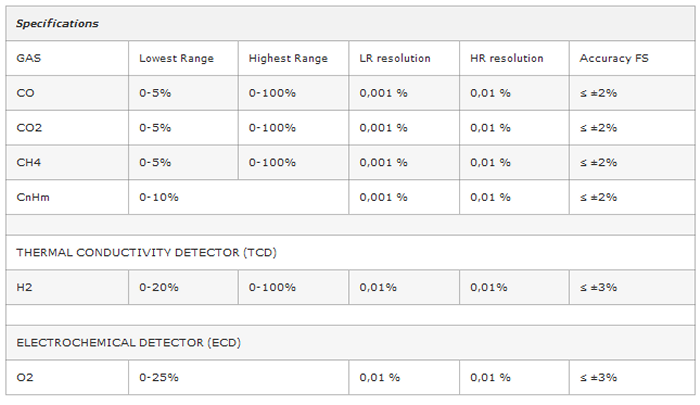700x405 pixels.
Task: Click the Highest Range column header
Action: (288, 58)
